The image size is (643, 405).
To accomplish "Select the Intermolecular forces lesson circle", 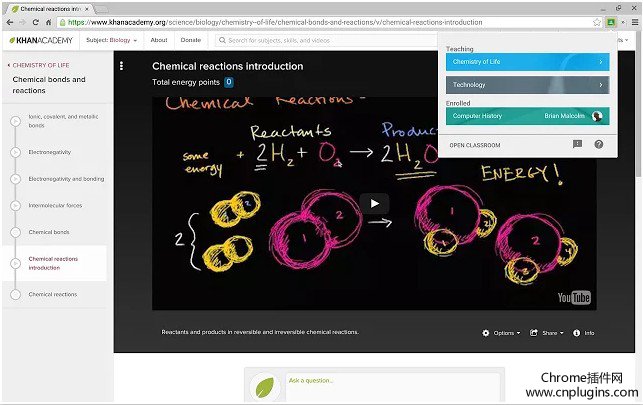I will coord(16,205).
